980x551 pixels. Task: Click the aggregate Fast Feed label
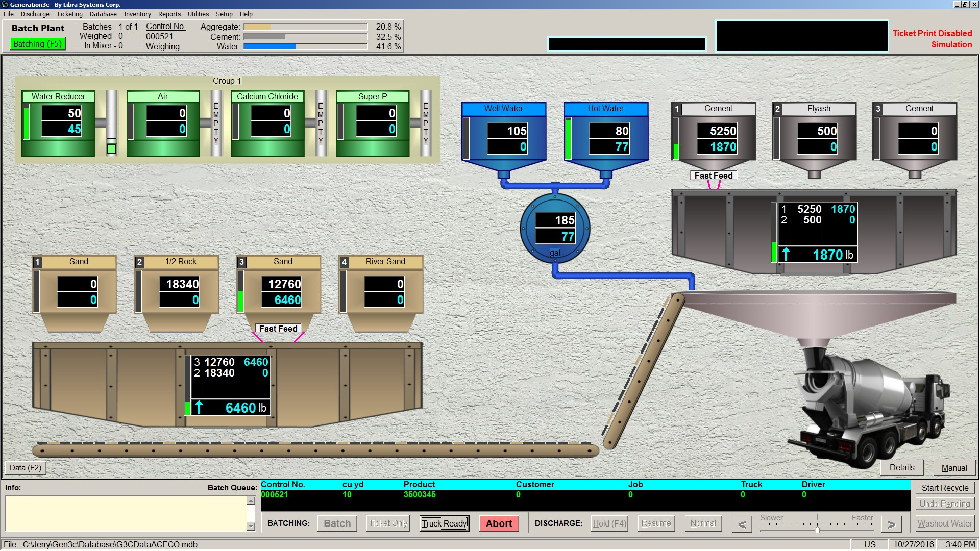(278, 329)
